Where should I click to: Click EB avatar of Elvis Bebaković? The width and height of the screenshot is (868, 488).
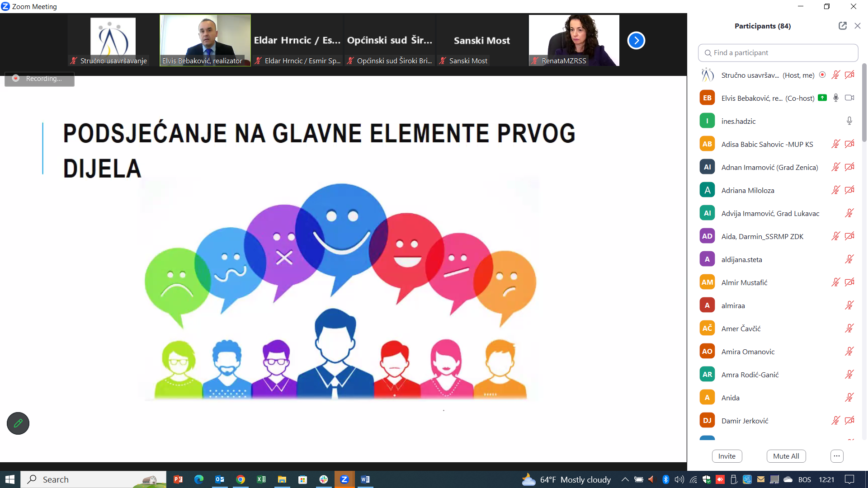(x=707, y=98)
